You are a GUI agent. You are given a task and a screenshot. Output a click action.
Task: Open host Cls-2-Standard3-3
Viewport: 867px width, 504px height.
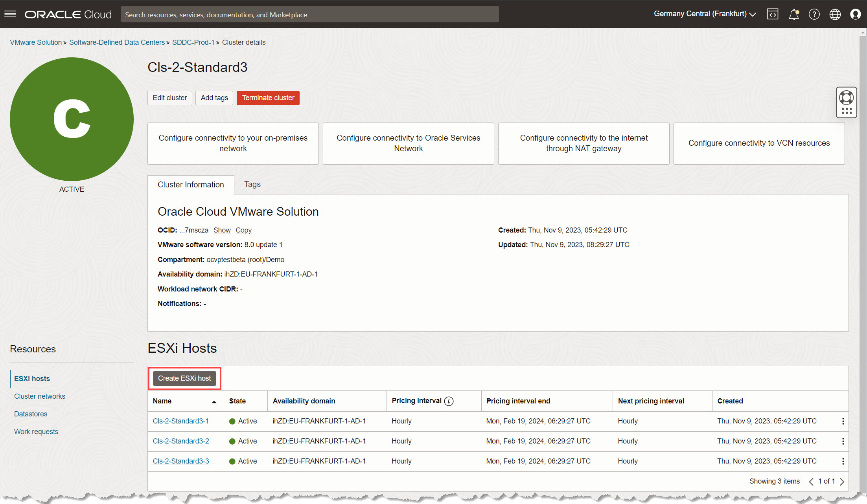181,461
